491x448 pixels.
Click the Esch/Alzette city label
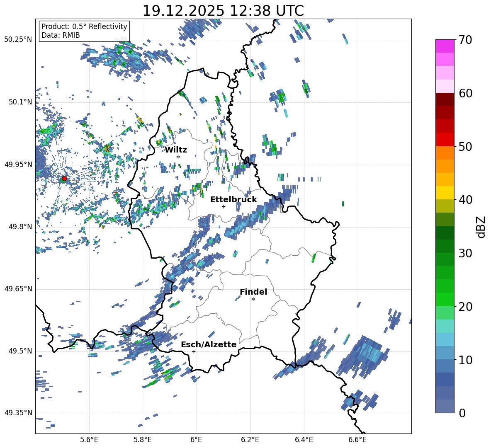click(x=209, y=344)
